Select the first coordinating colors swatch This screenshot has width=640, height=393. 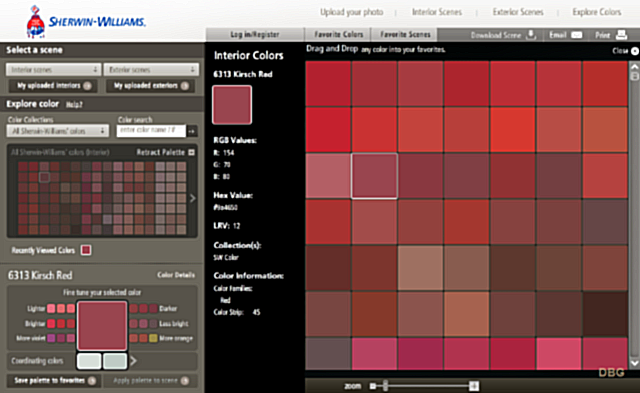(89, 361)
